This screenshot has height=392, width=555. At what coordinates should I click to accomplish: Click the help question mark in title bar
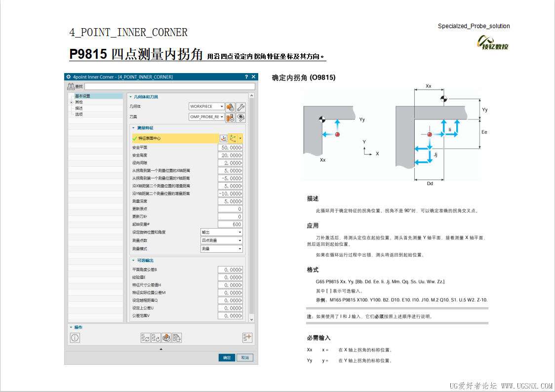246,77
